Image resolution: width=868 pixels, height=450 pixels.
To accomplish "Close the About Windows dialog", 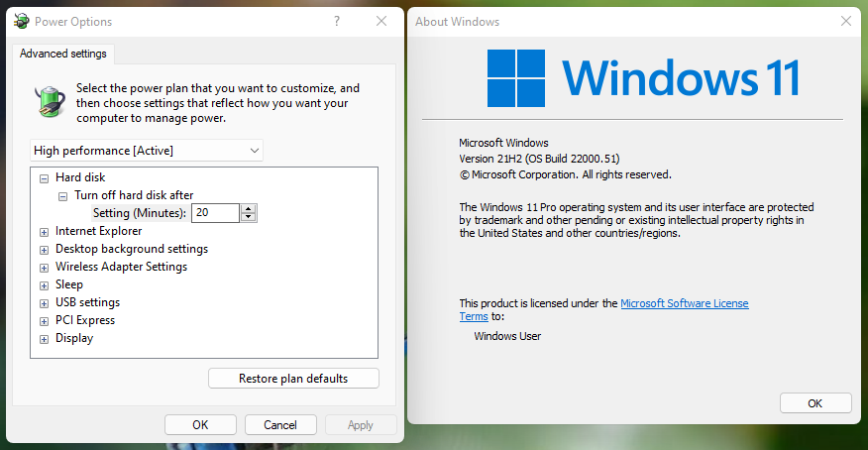I will (x=846, y=21).
